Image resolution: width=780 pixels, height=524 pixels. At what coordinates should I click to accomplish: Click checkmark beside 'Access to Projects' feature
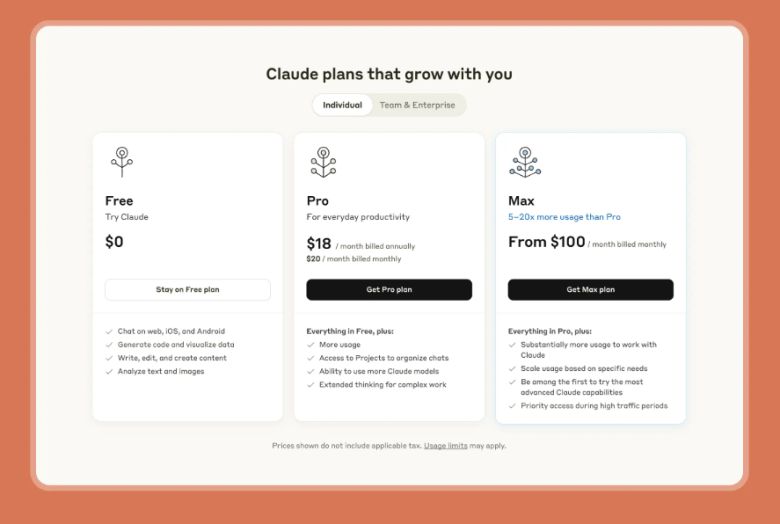click(311, 358)
